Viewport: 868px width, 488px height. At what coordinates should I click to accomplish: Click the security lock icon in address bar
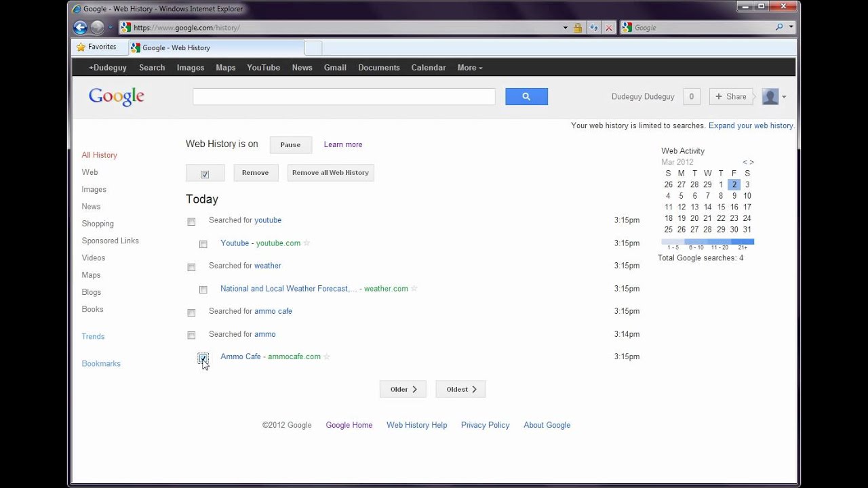577,28
